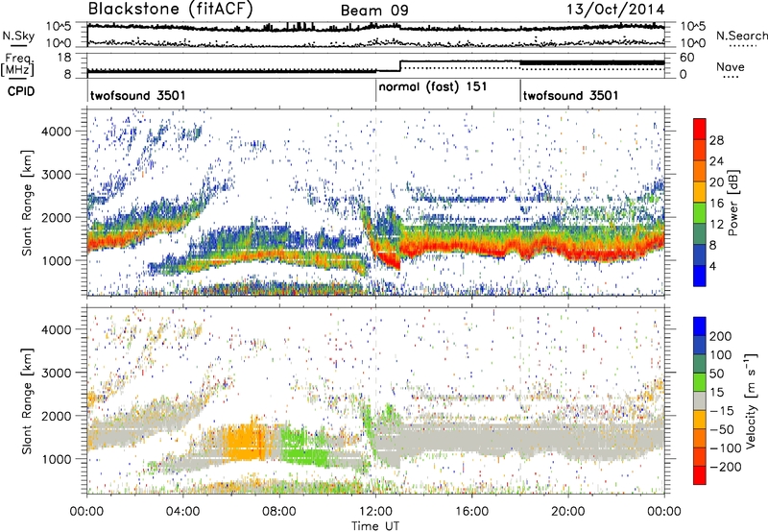Viewport: 768px width, 532px height.
Task: Click the '04:00' time axis tick label
Action: [182, 512]
